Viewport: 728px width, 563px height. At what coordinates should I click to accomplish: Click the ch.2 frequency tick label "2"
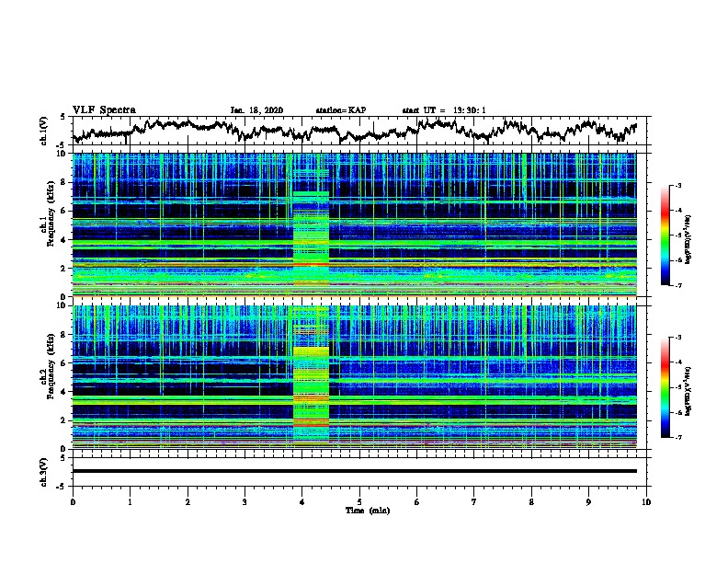pyautogui.click(x=63, y=420)
